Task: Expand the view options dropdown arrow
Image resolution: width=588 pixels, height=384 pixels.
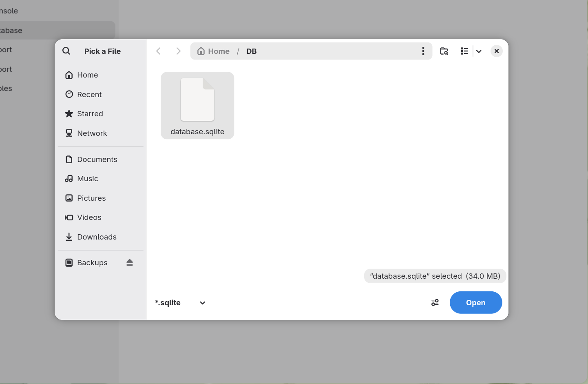Action: (x=479, y=51)
